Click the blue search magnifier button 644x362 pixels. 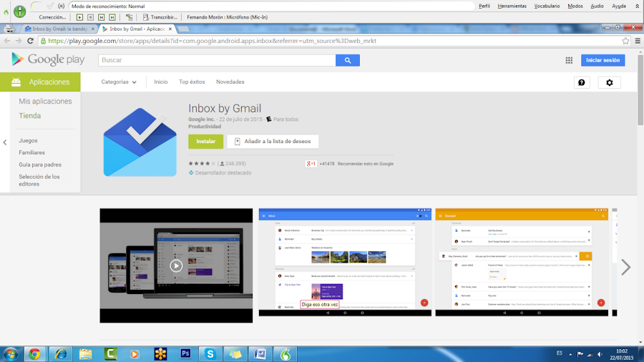[348, 60]
